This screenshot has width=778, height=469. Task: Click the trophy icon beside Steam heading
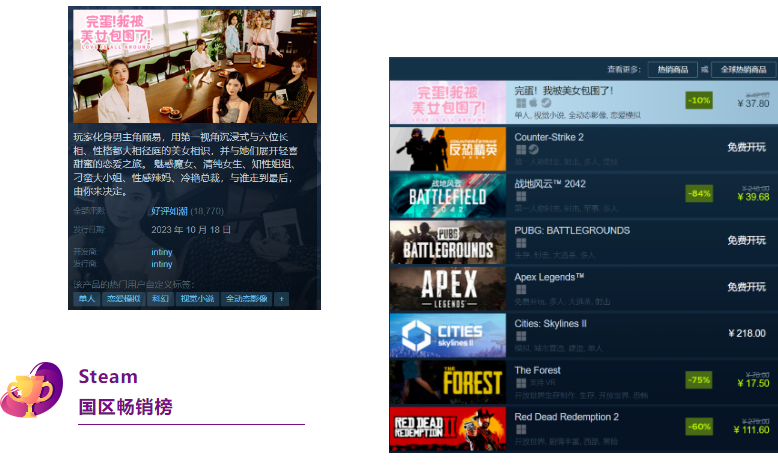[x=32, y=391]
